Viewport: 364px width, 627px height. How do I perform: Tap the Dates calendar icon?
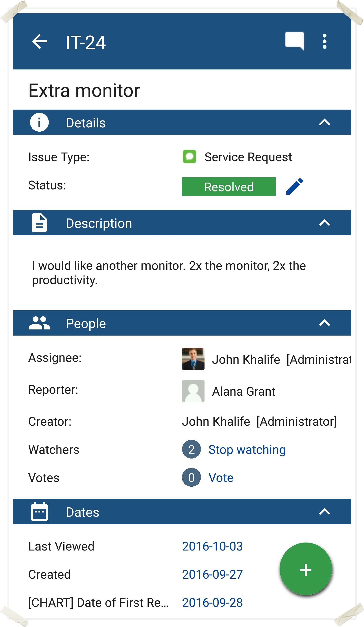pyautogui.click(x=39, y=512)
